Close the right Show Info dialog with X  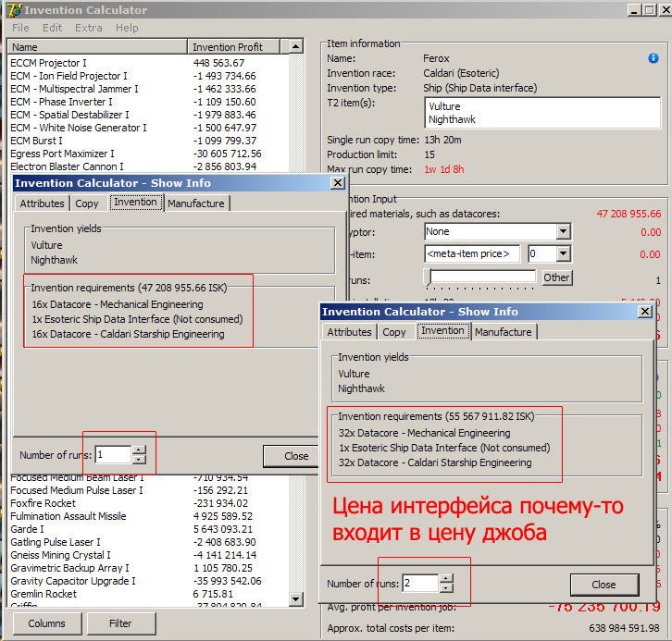coord(645,312)
